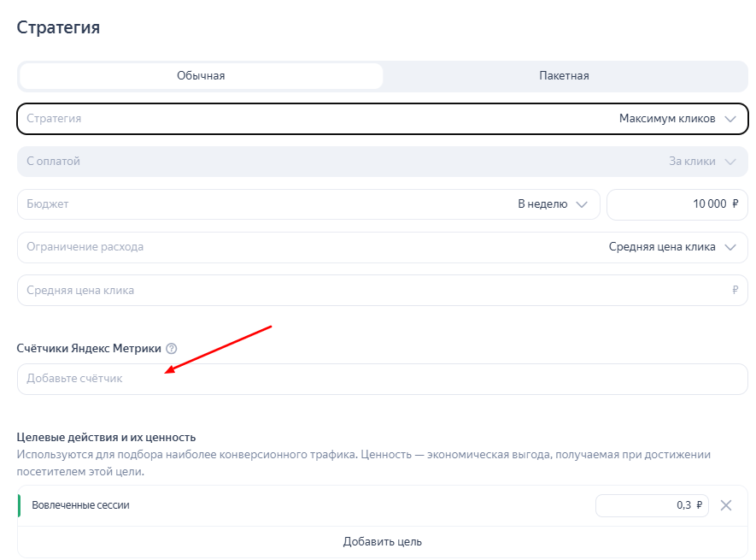
Task: Remove the Вовлеченные сессии goal
Action: point(725,505)
